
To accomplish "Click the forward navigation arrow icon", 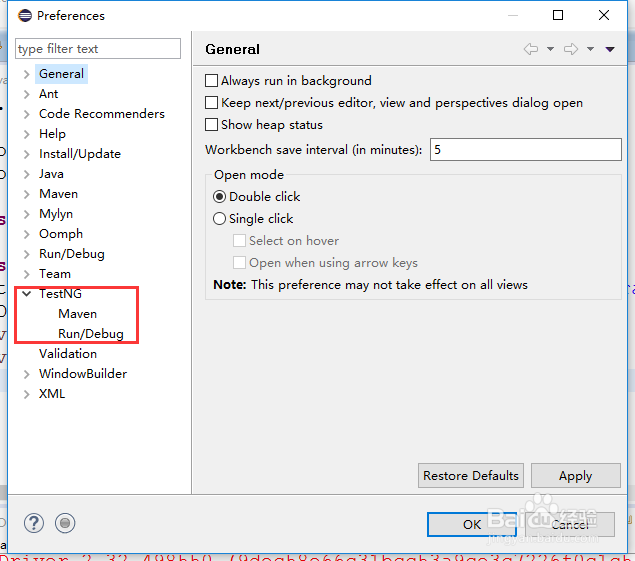I will point(571,49).
